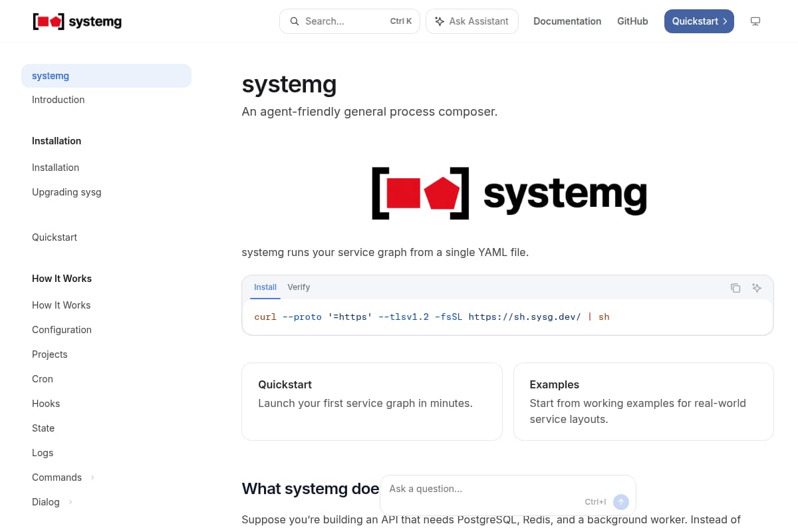Image resolution: width=798 pixels, height=532 pixels.
Task: Click the How It Works sidebar group heading
Action: [x=62, y=279]
